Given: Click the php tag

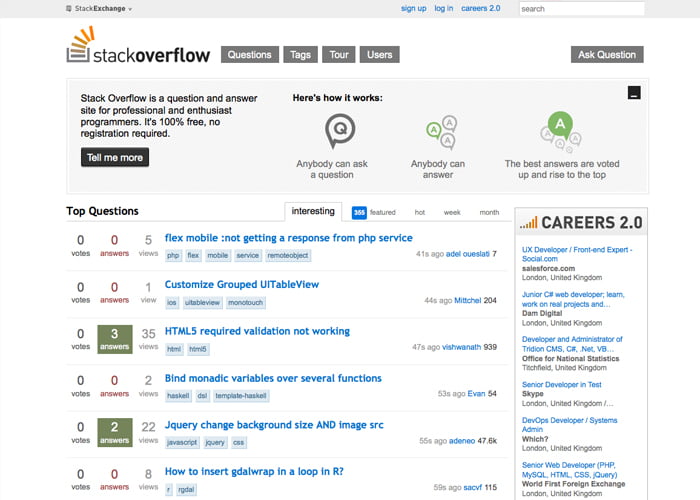Looking at the screenshot, I should pyautogui.click(x=173, y=255).
